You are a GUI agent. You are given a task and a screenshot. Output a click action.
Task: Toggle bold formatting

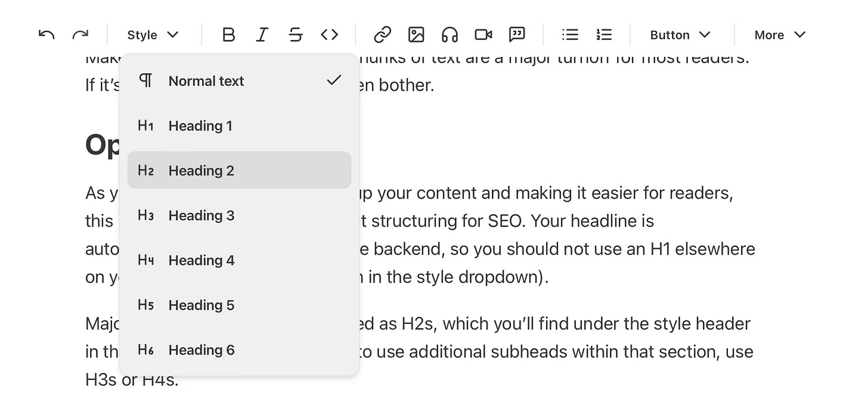(228, 35)
